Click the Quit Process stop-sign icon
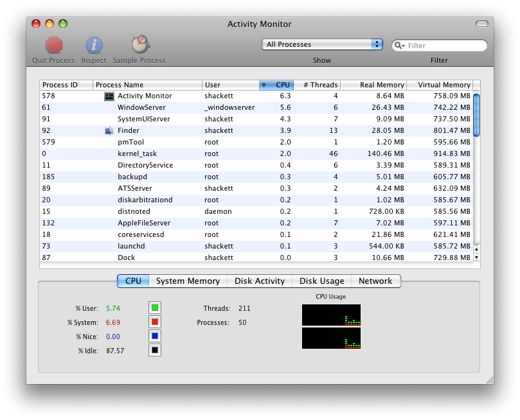 54,45
